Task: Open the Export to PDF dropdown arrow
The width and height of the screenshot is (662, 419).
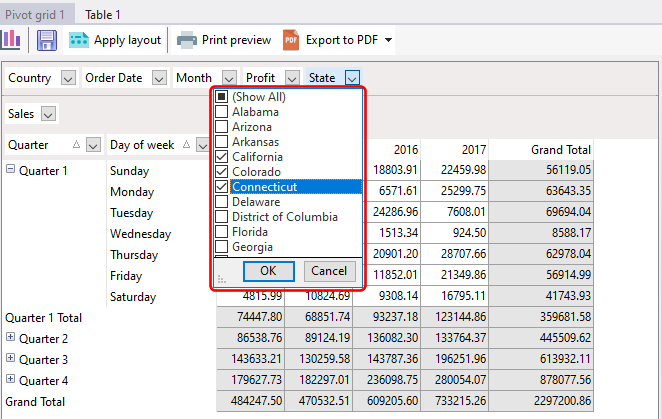Action: 388,41
